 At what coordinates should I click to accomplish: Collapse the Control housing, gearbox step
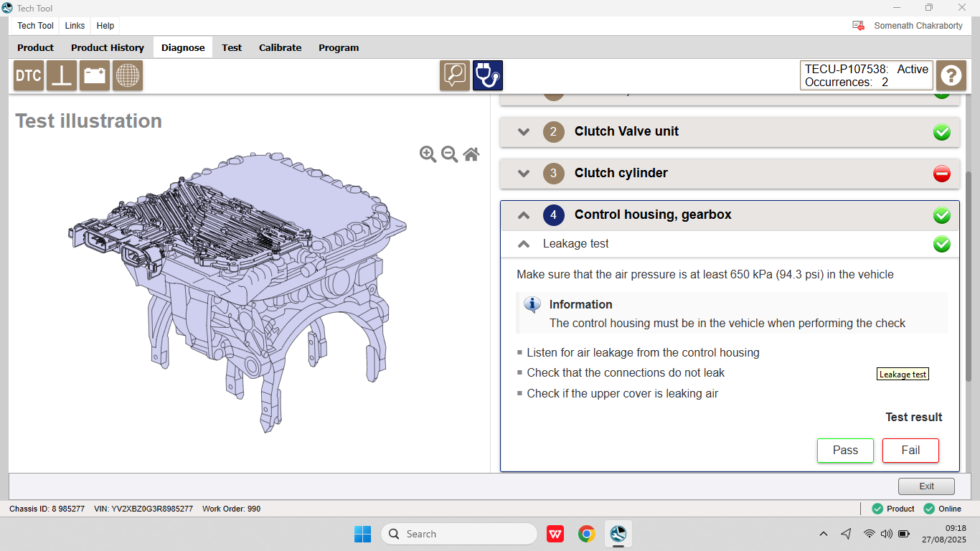pos(524,215)
